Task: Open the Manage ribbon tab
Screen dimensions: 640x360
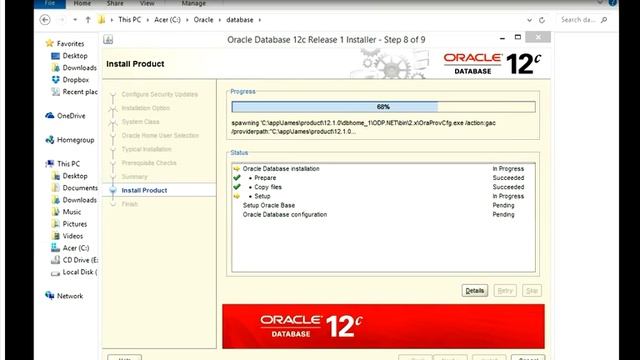Action: (193, 3)
